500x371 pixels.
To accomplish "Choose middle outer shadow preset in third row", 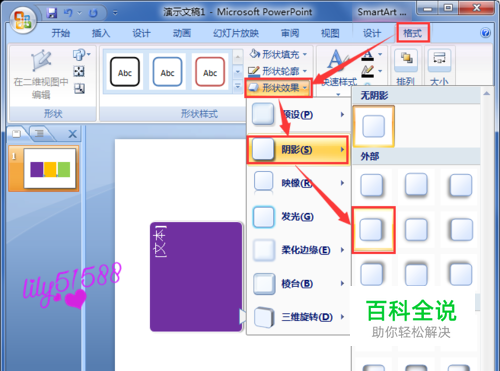I will [x=416, y=274].
